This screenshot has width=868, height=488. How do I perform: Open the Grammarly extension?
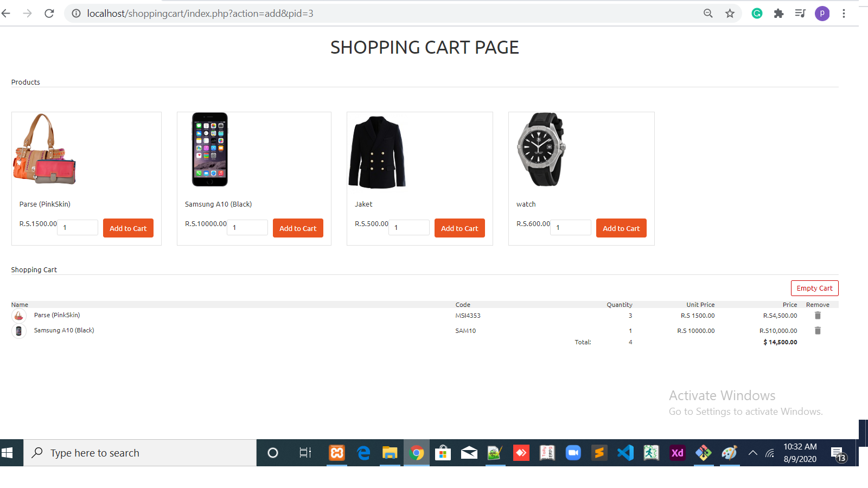tap(756, 13)
